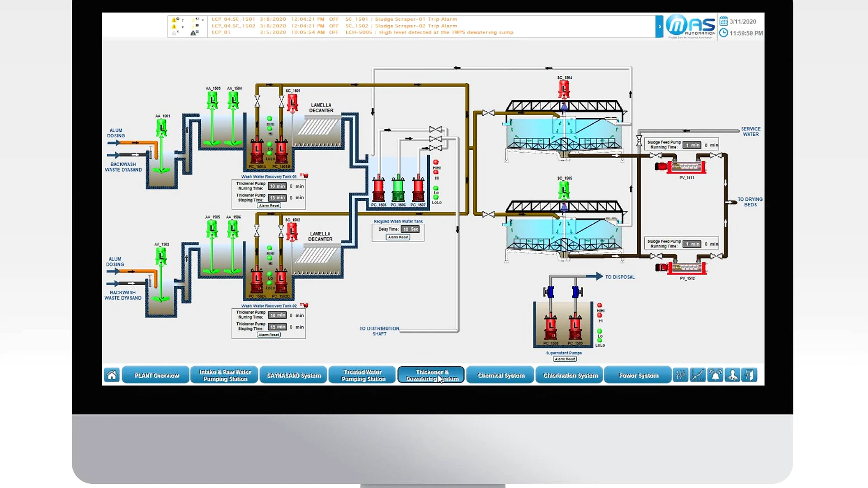Toggle supernatant pump PC_1508
The height and width of the screenshot is (488, 868).
[550, 327]
